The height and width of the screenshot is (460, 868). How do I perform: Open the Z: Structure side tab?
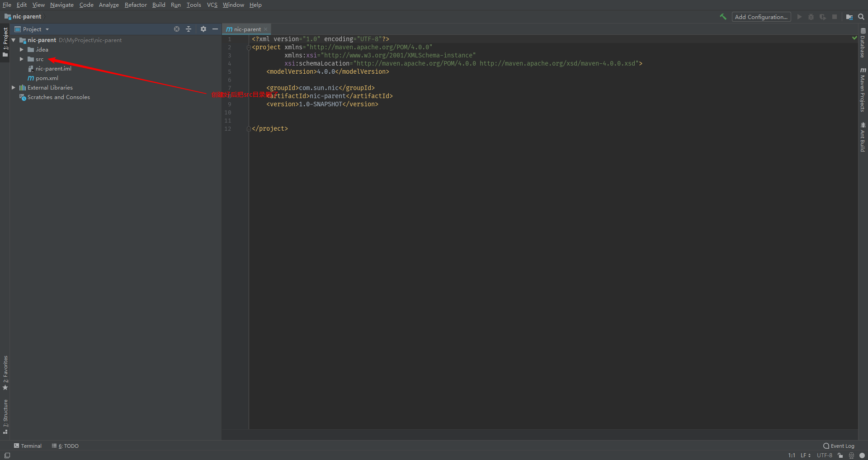[x=5, y=417]
